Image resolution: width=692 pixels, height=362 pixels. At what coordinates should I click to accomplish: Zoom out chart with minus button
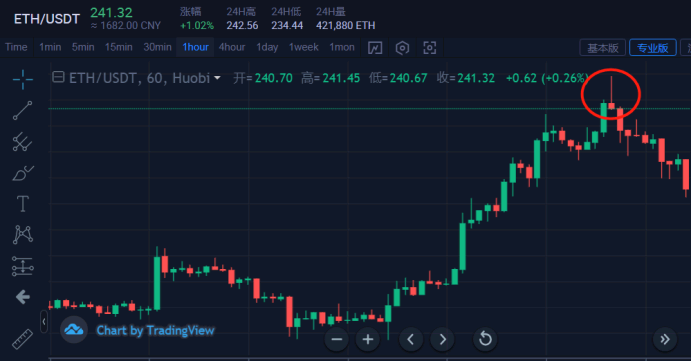pos(337,339)
